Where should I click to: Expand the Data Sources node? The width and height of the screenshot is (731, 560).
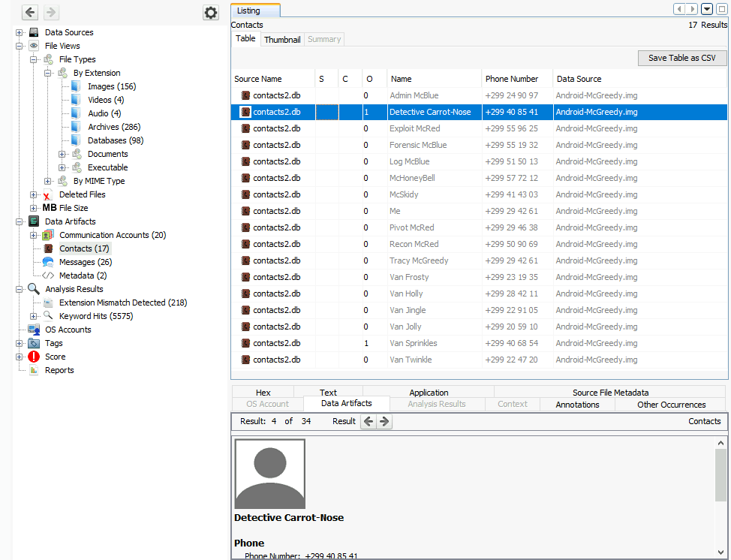[x=19, y=32]
